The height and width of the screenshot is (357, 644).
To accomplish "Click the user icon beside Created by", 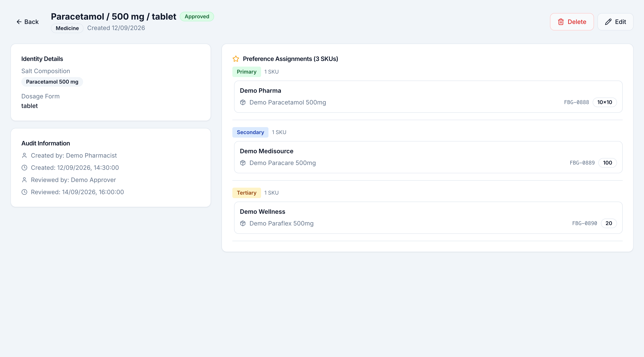I will (24, 156).
